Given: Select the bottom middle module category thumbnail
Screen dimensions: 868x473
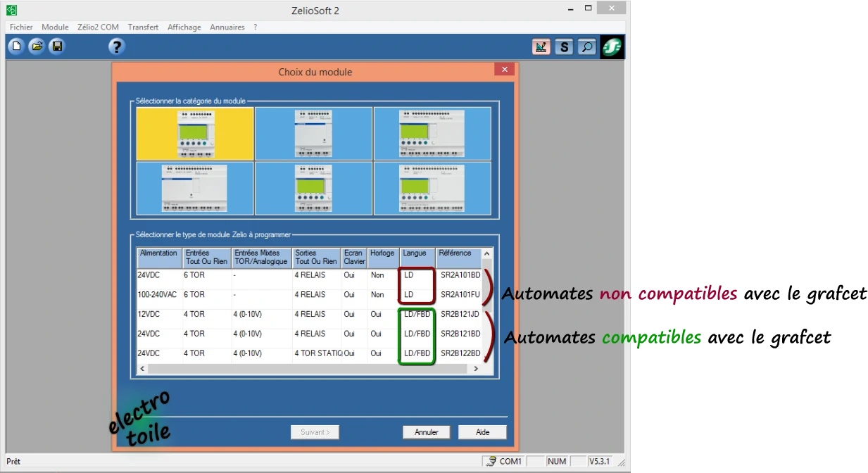Looking at the screenshot, I should coord(313,188).
